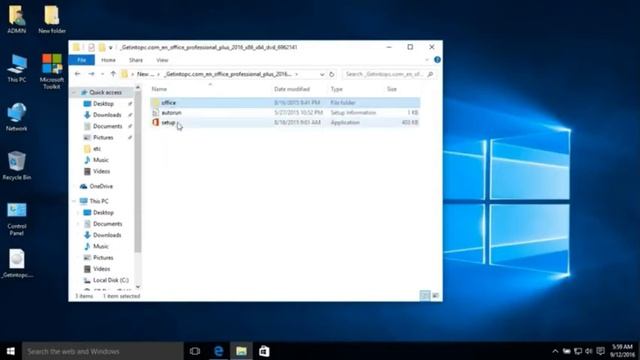The height and width of the screenshot is (360, 640).
Task: Open the clock and date flyout
Action: coord(622,351)
